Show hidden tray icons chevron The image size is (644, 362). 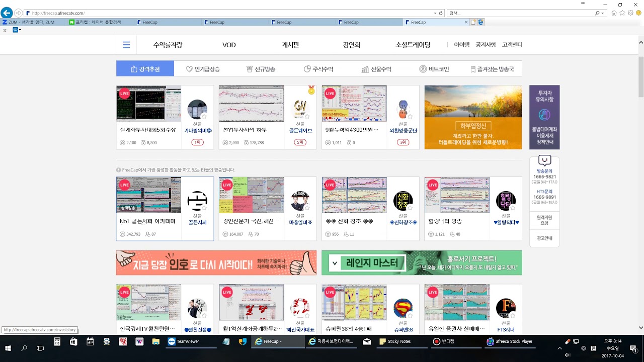tap(559, 348)
